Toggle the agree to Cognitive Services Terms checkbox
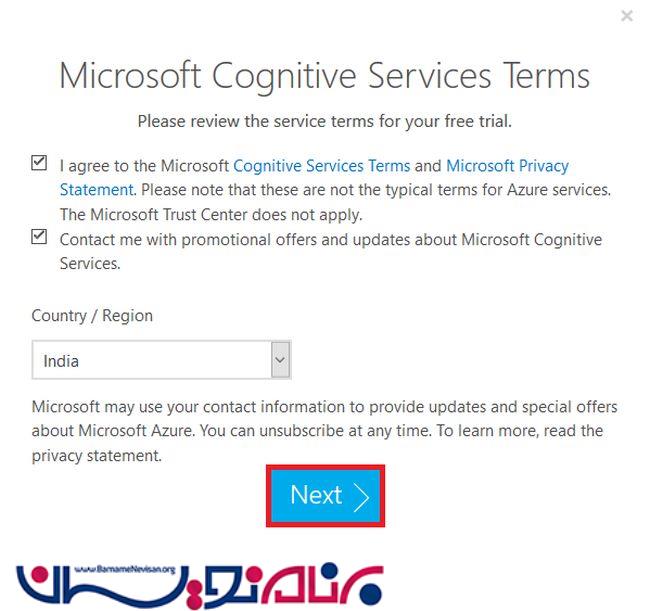Screen dimensions: 650x611 [39, 163]
